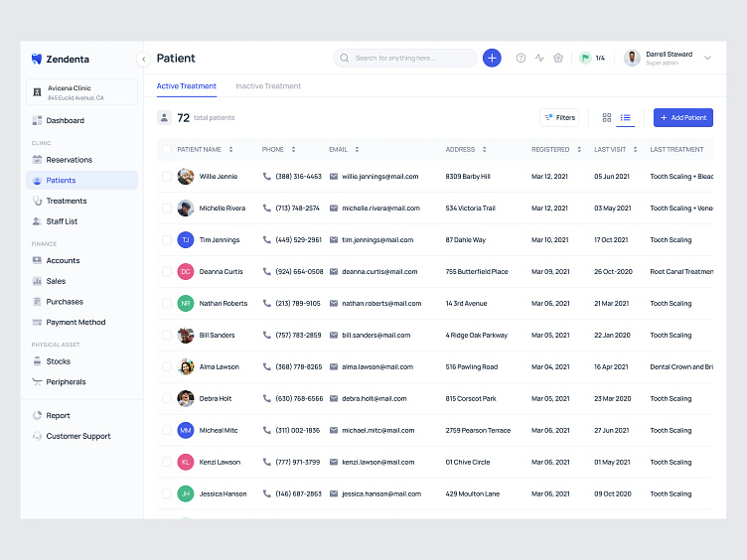Viewport: 747px width, 560px height.
Task: Check the box for Nathan Roberts
Action: [167, 304]
